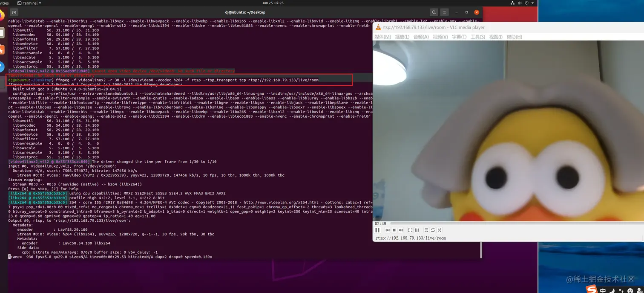Click the VLC cone icon in title bar
The width and height of the screenshot is (644, 293).
[x=378, y=27]
